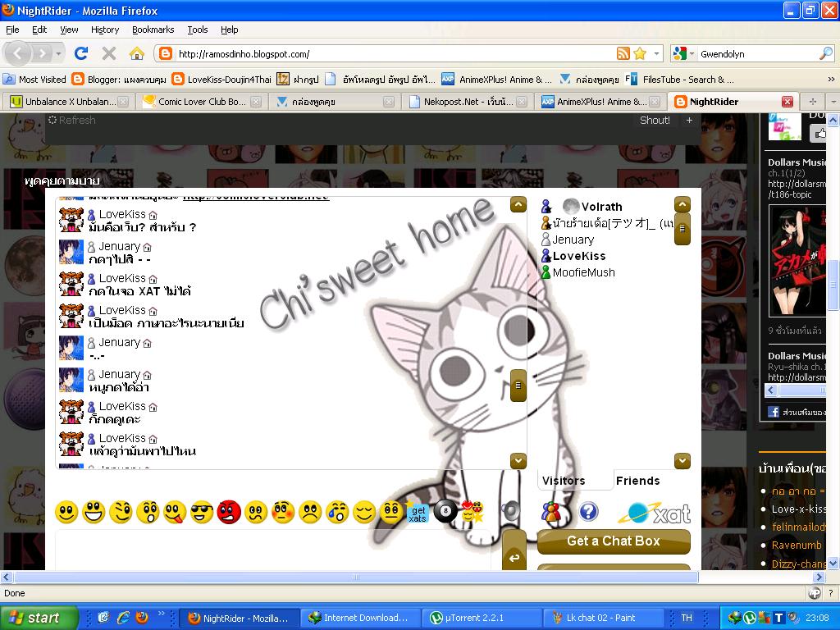Open the Bookmarks menu
Screen dimensions: 840x630
pos(153,30)
